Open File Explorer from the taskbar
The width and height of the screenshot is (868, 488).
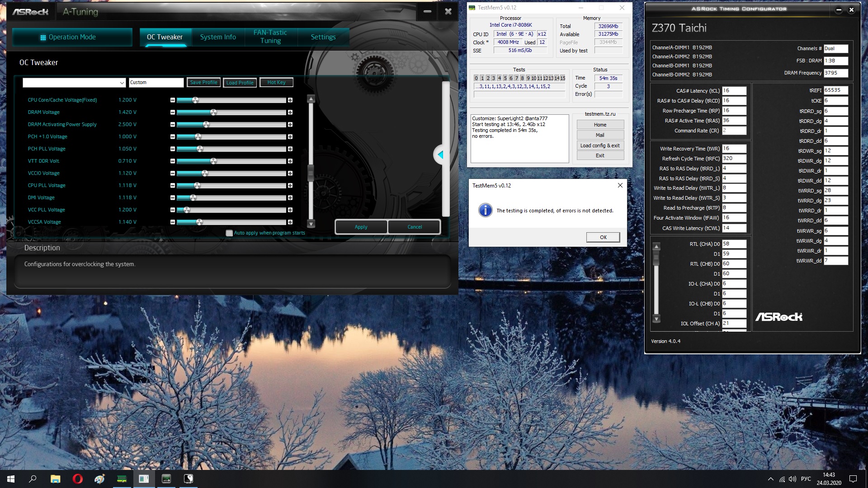[55, 479]
